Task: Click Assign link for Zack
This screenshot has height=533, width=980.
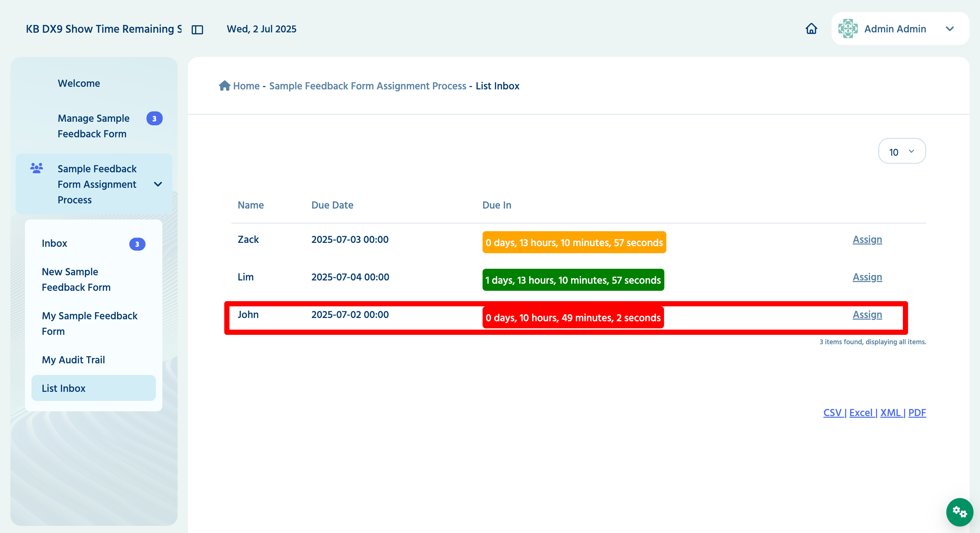Action: coord(867,240)
